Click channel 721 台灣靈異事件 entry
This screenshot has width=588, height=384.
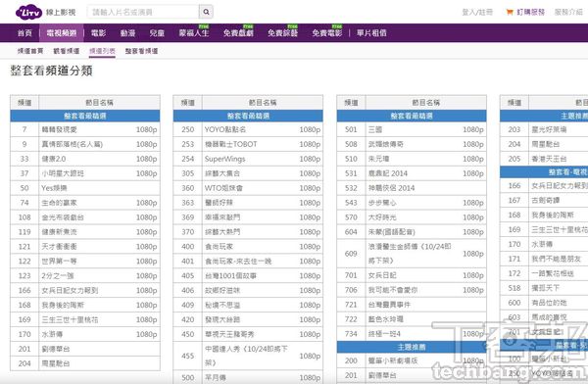(x=412, y=305)
